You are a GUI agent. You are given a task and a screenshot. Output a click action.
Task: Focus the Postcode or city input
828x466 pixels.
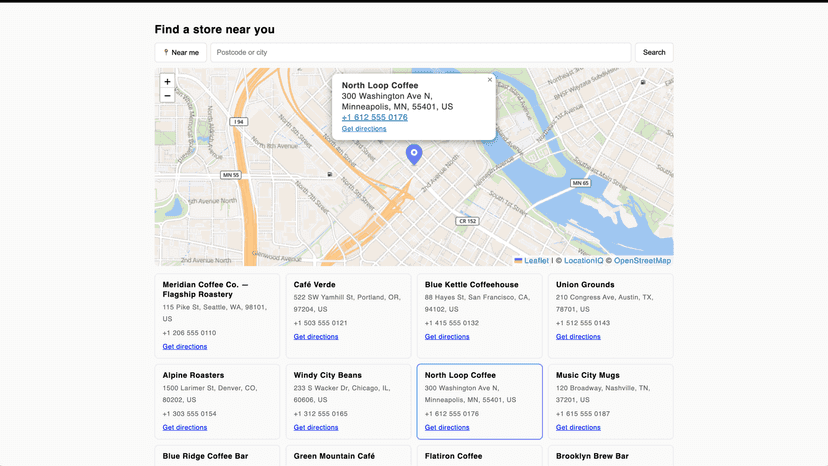[421, 52]
